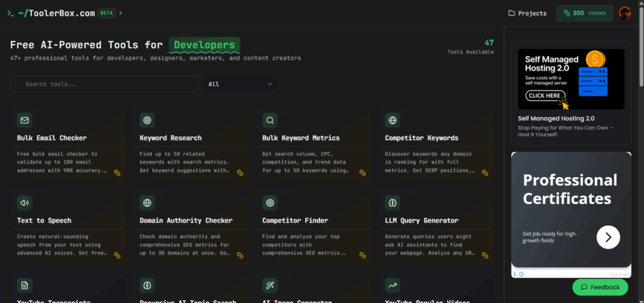Open the Feedback button
Screen dimensions: 644x303
click(600, 287)
